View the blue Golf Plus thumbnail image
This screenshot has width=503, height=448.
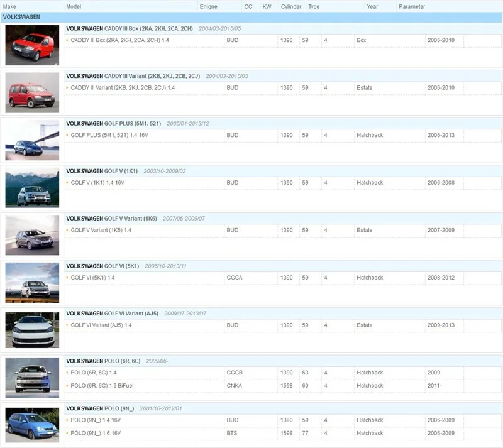pyautogui.click(x=32, y=140)
